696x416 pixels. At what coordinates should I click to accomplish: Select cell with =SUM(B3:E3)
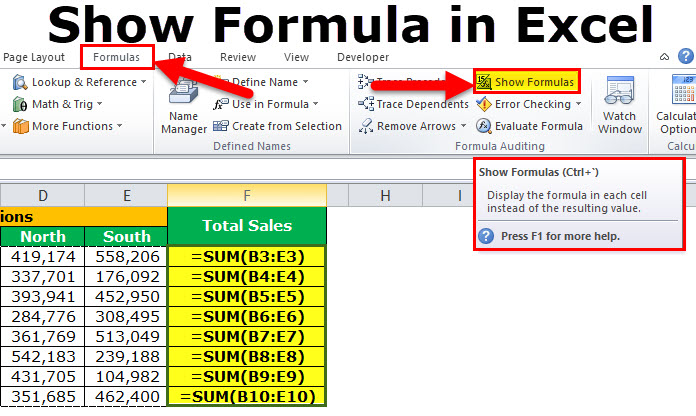pyautogui.click(x=247, y=257)
